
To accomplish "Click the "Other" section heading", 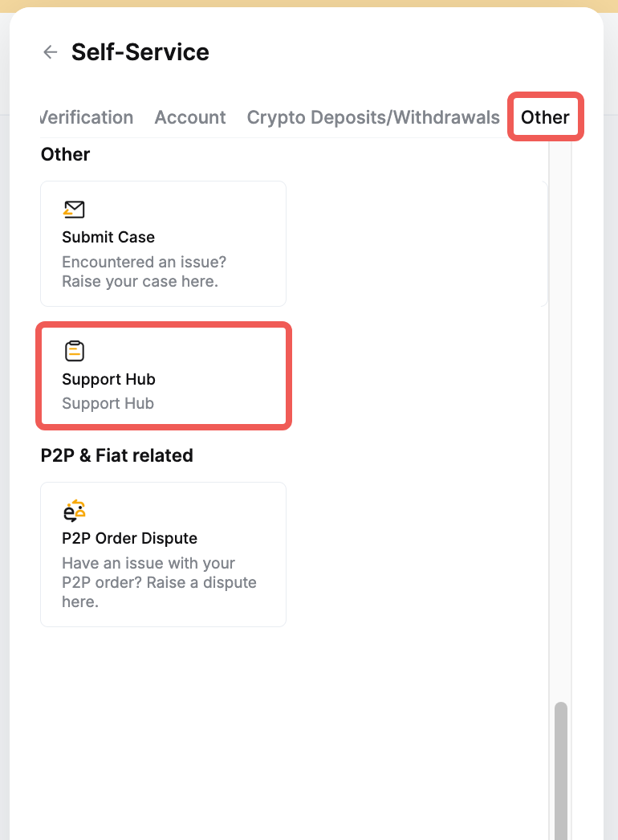I will click(65, 154).
